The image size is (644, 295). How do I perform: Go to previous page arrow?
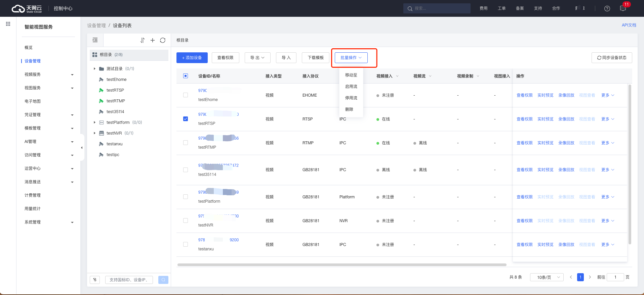(571, 277)
